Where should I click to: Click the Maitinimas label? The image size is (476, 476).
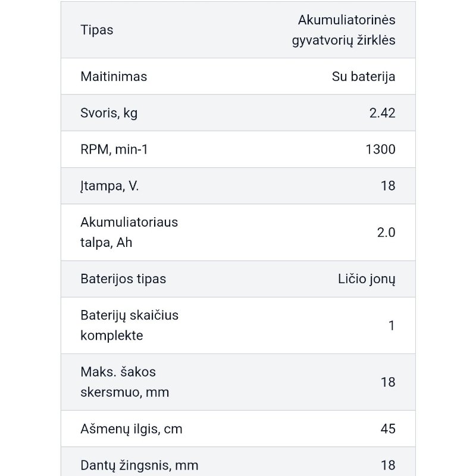pyautogui.click(x=114, y=76)
